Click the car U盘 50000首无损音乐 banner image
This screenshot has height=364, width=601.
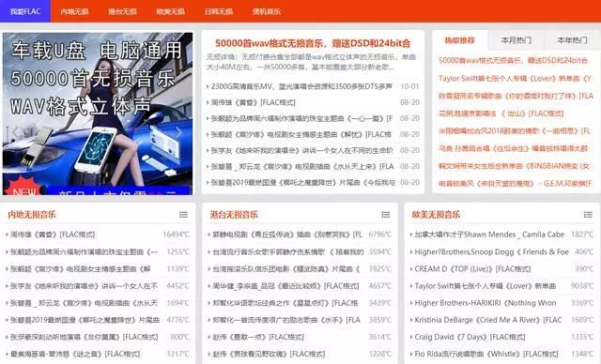[x=98, y=114]
